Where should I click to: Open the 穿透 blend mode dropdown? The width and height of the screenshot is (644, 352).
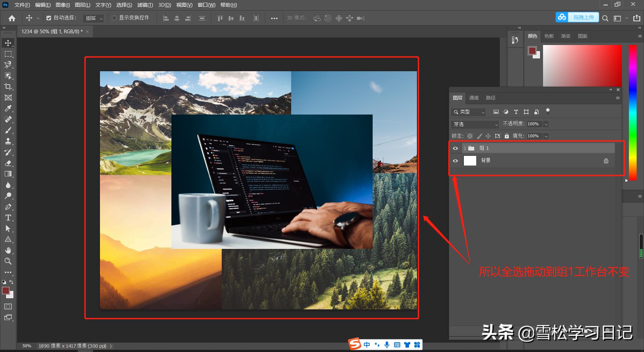point(475,124)
